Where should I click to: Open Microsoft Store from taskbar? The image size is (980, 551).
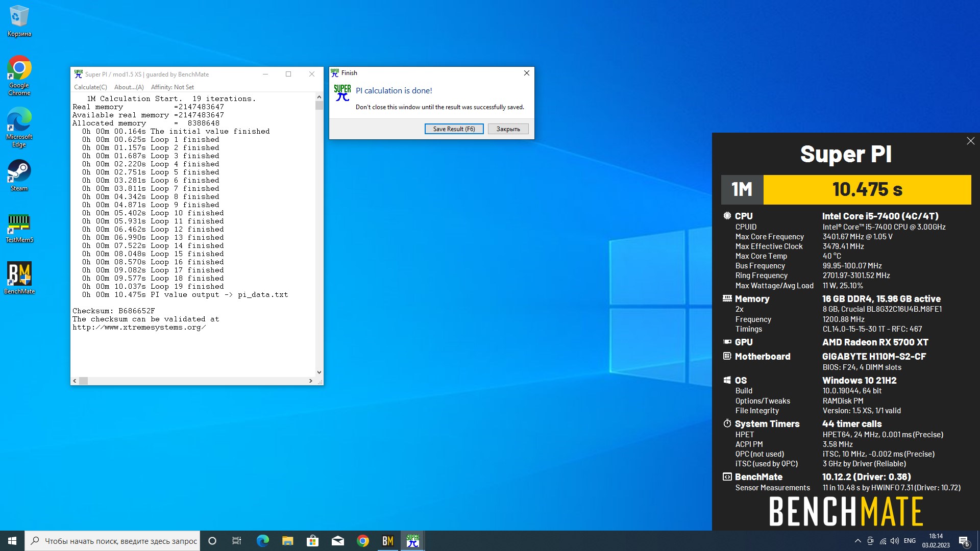(312, 541)
